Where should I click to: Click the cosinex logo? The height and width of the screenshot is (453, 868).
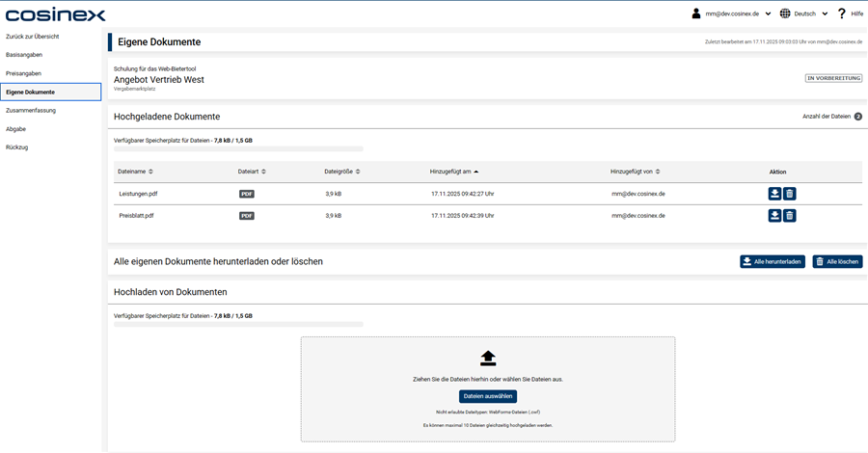55,14
